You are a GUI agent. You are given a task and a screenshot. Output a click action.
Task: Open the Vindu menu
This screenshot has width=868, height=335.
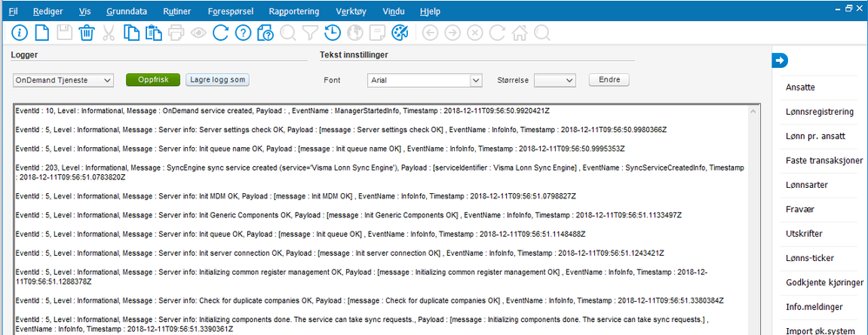click(394, 11)
